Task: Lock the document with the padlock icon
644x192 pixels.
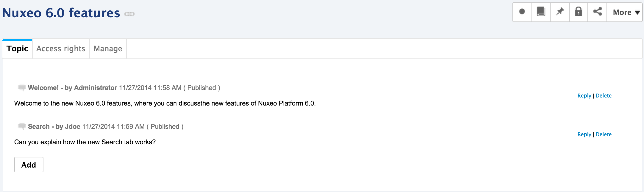Action: (579, 12)
